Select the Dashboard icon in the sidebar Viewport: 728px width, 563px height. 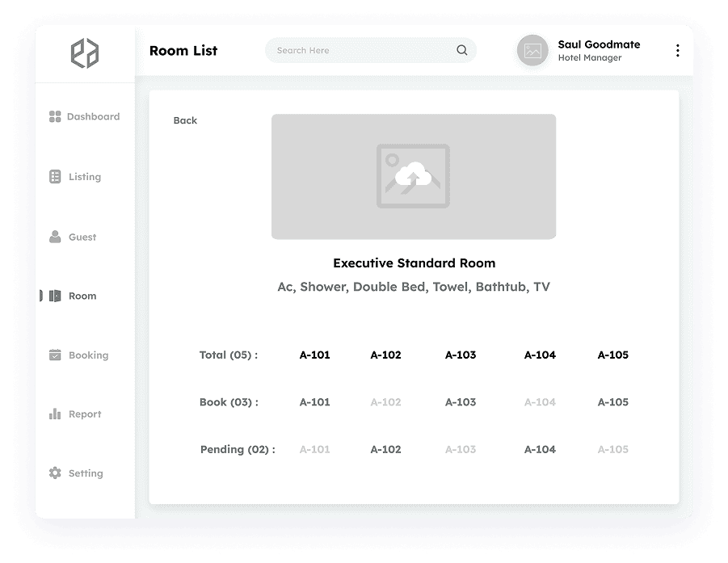pyautogui.click(x=54, y=116)
